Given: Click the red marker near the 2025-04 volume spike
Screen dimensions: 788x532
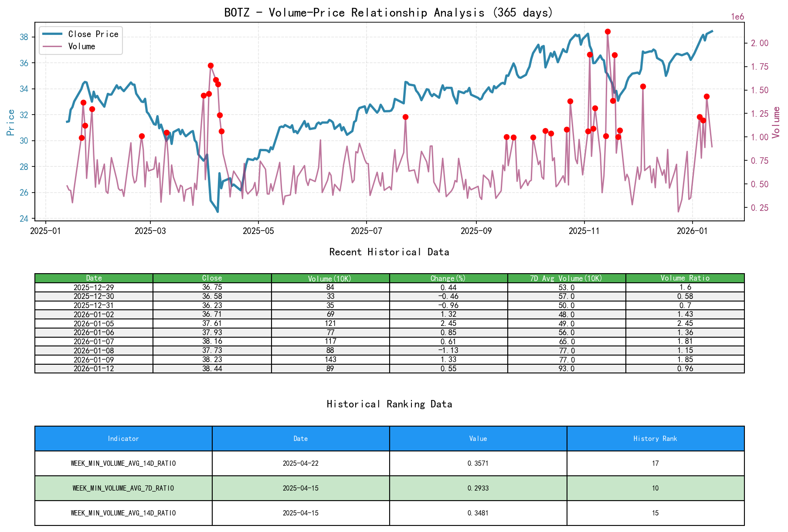Looking at the screenshot, I should [x=211, y=64].
